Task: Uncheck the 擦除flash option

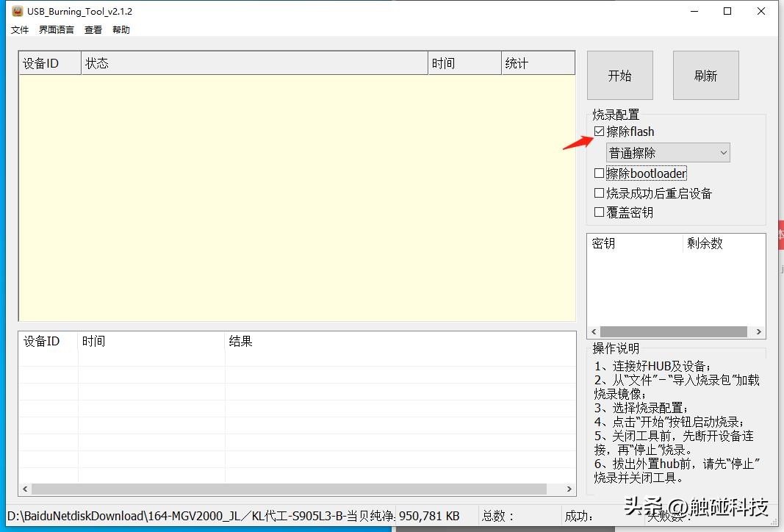Action: pos(600,131)
